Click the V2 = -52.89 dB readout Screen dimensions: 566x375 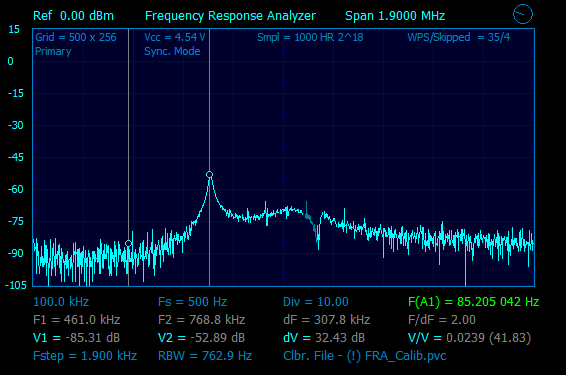[x=201, y=338]
